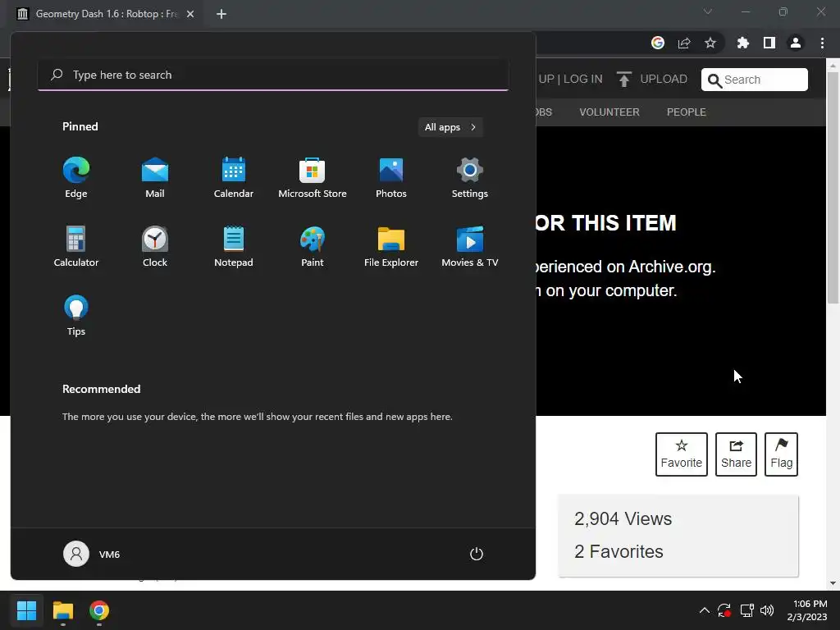
Task: Open the update sync tray icon
Action: pos(724,610)
